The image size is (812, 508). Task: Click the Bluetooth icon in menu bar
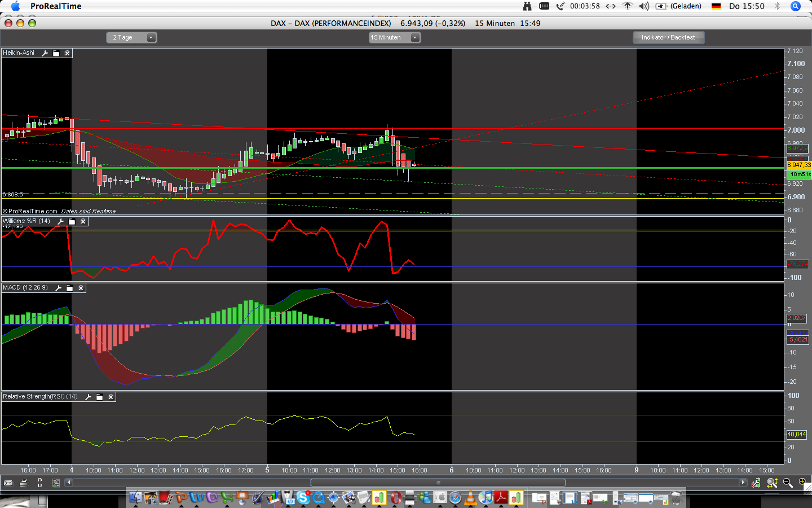777,6
